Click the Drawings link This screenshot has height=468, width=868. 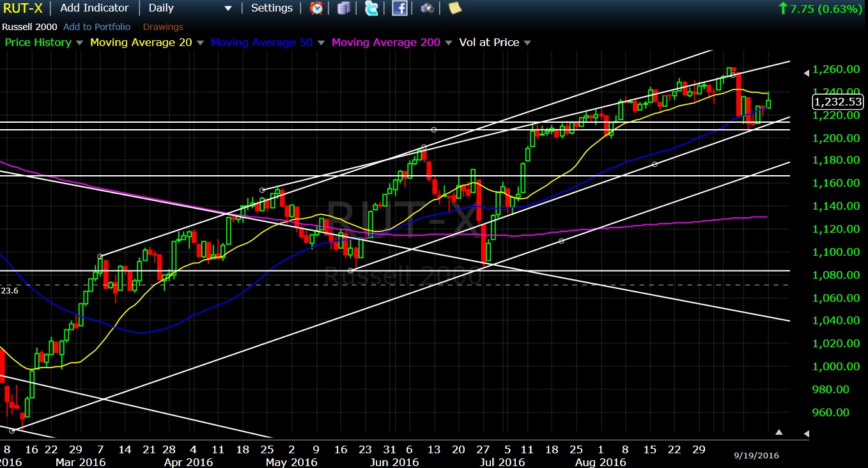pos(163,27)
